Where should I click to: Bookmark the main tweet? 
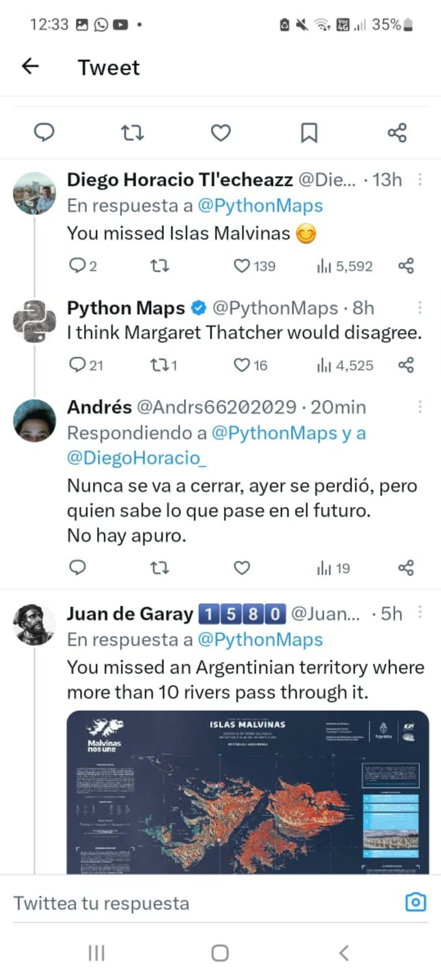309,133
